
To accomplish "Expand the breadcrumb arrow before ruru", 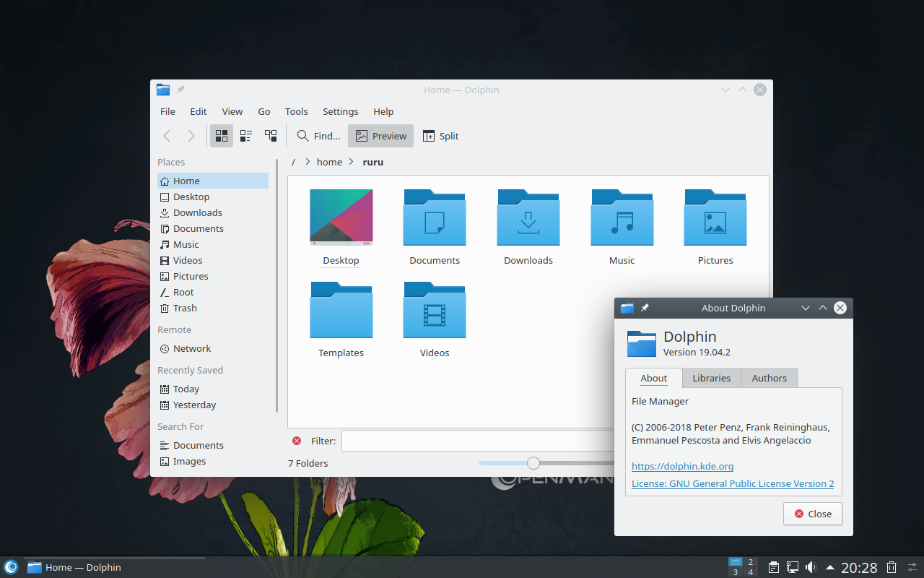I will click(352, 162).
